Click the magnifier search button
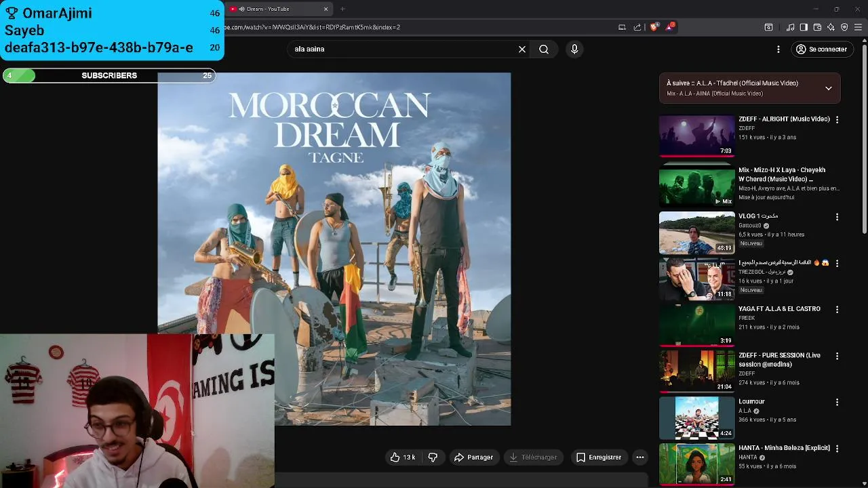Viewport: 868px width, 488px height. [544, 49]
